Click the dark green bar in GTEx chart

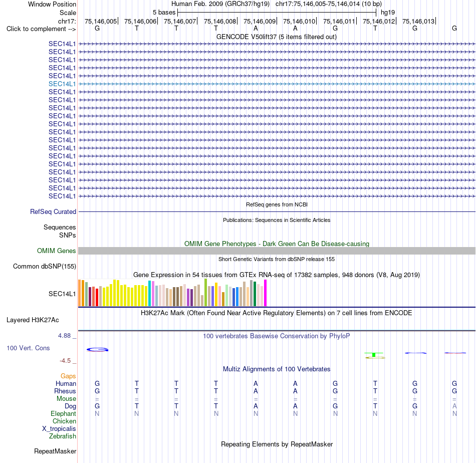click(x=255, y=294)
